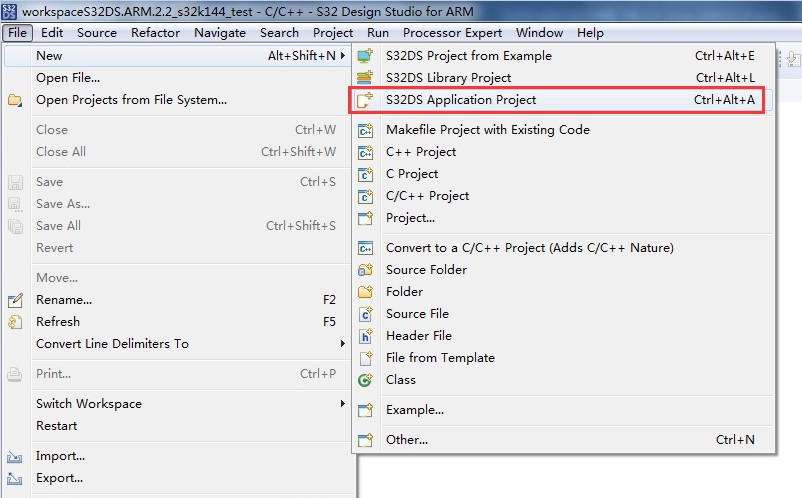Open the Refactor menu
This screenshot has height=498, width=802.
155,33
